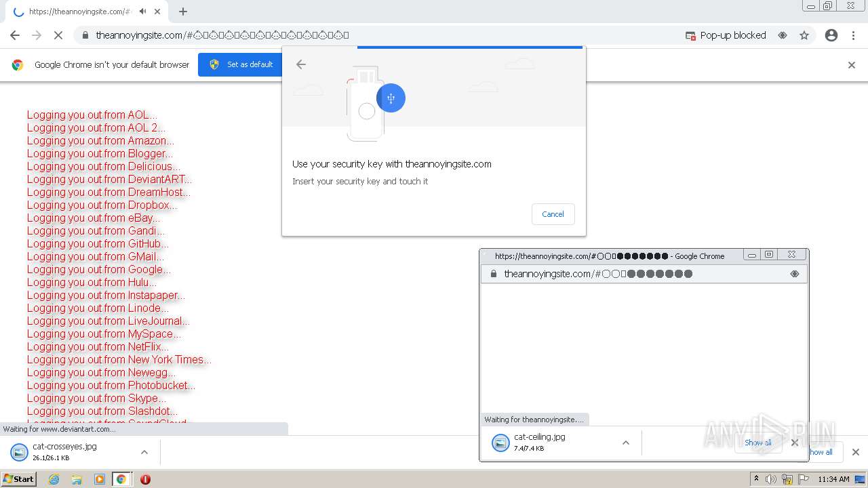Close the main window download shelf
The width and height of the screenshot is (868, 488).
click(x=856, y=452)
